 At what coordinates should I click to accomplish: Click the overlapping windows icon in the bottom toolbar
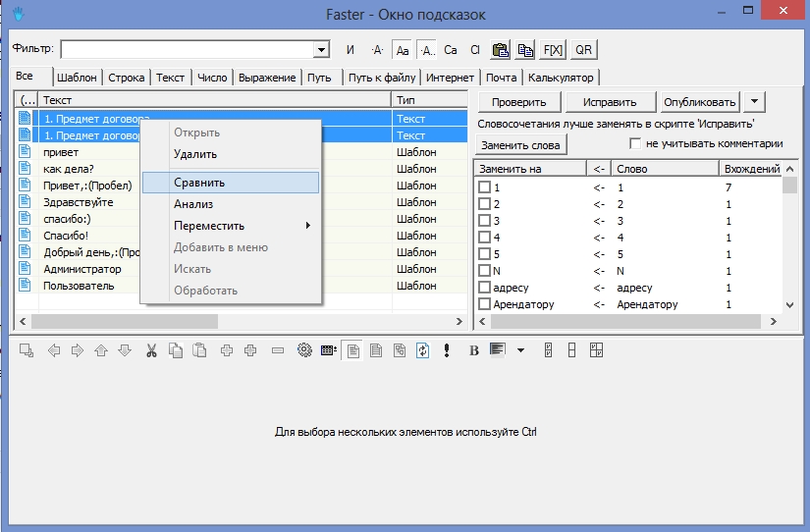(27, 350)
